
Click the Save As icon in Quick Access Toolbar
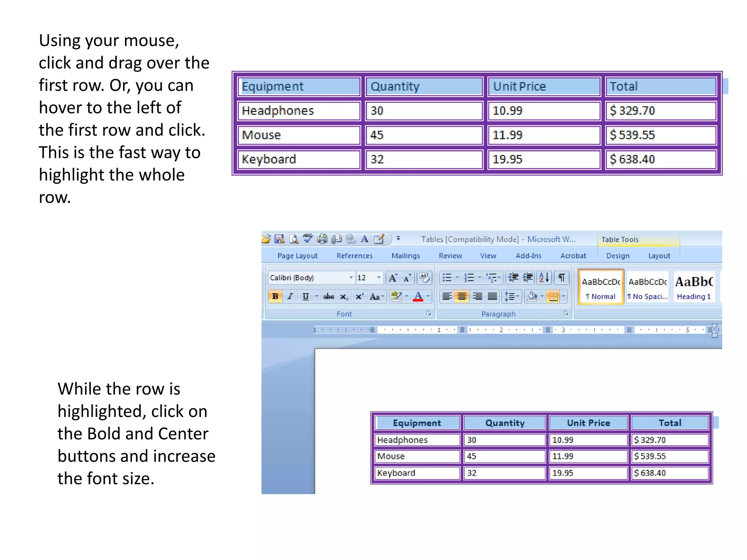(x=279, y=239)
